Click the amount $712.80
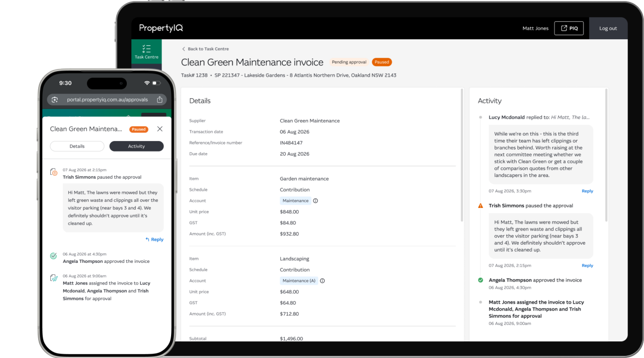The width and height of the screenshot is (644, 358). point(289,314)
